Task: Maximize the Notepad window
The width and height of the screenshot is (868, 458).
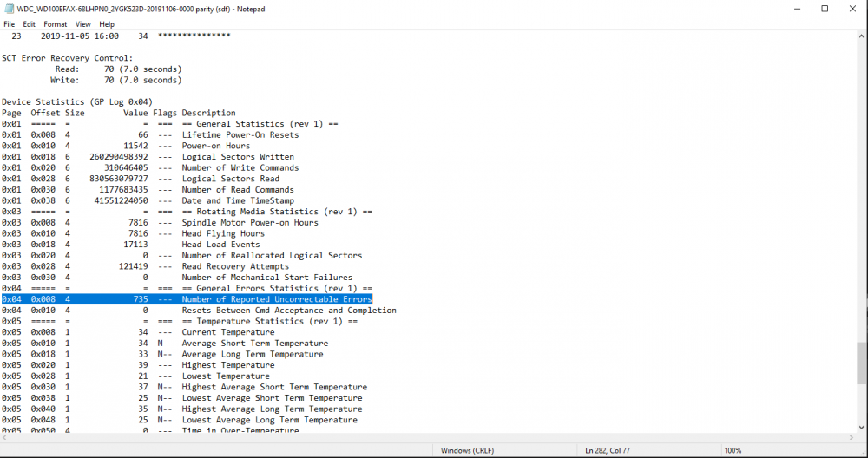Action: (825, 9)
